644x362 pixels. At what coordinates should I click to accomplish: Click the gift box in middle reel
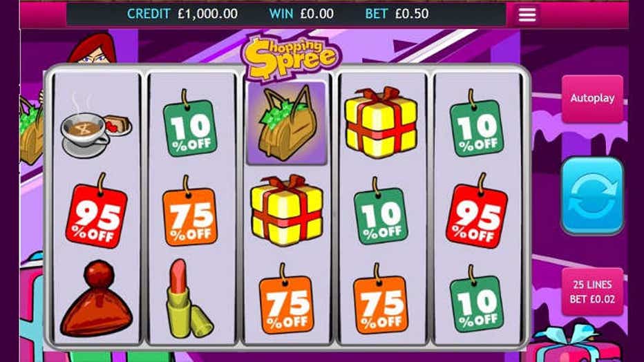click(x=287, y=210)
